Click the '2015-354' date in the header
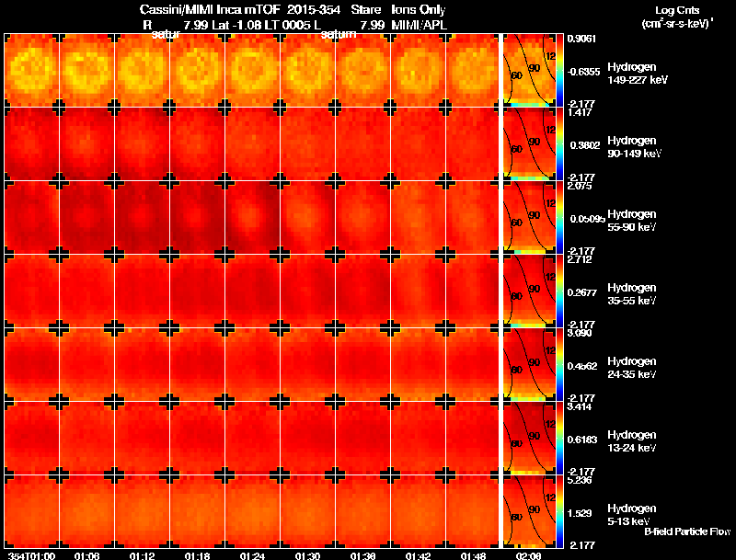This screenshot has height=560, width=736. pos(314,10)
